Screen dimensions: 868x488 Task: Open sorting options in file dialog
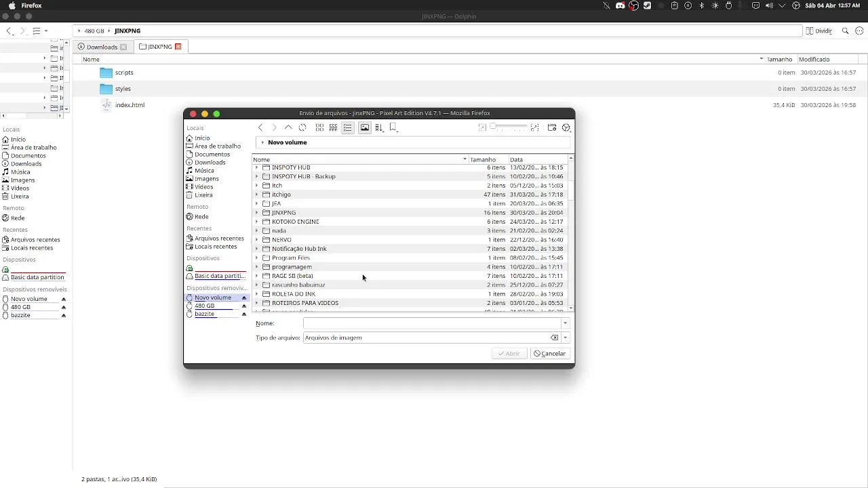click(x=379, y=127)
